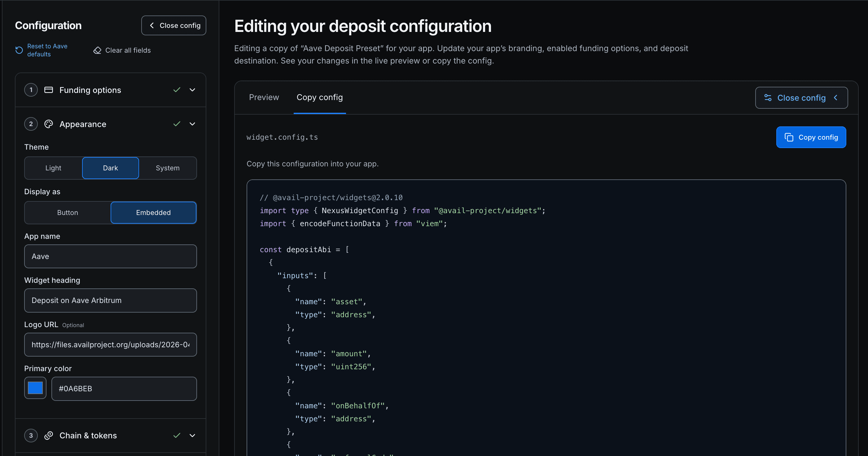The image size is (868, 456).
Task: Click the blue Copy config button
Action: coord(811,137)
